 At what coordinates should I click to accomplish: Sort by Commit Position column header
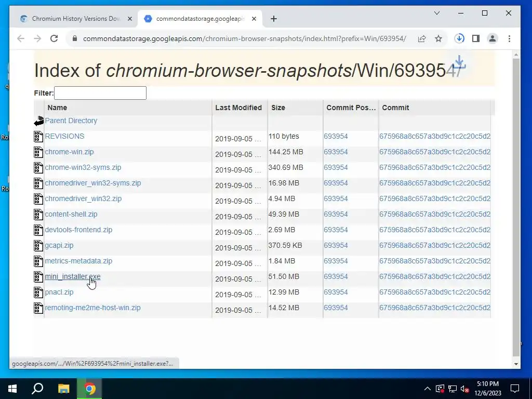point(351,108)
